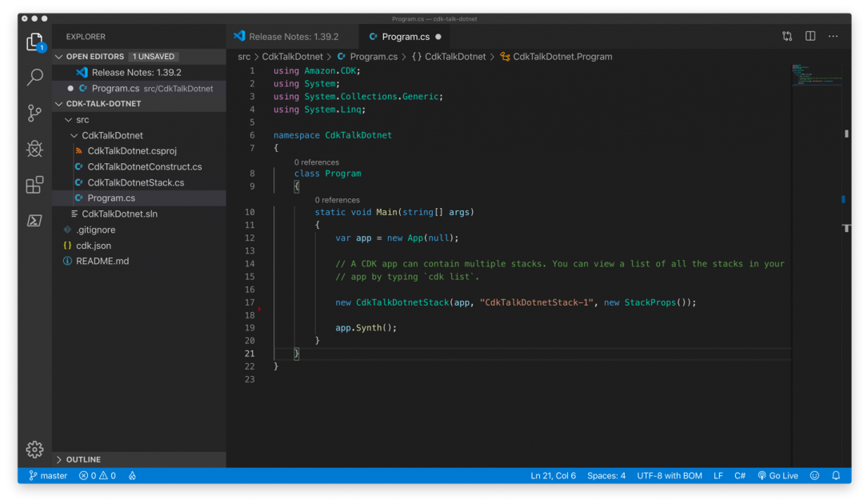Fold the Main method using line 10 arrow

click(262, 212)
